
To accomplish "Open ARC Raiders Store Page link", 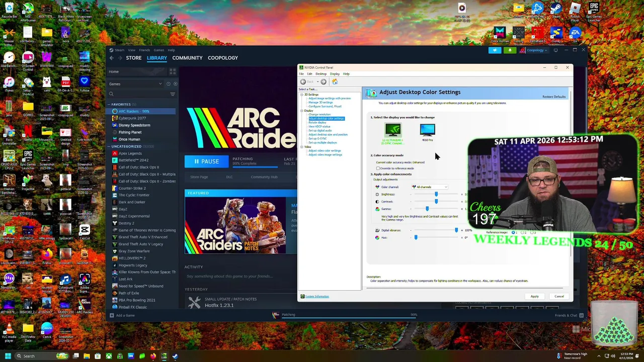I will 199,177.
